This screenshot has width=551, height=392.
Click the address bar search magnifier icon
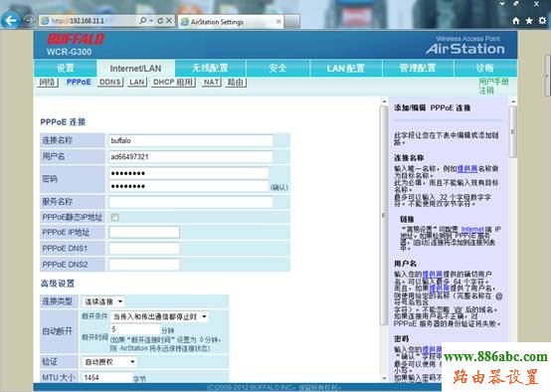click(143, 21)
